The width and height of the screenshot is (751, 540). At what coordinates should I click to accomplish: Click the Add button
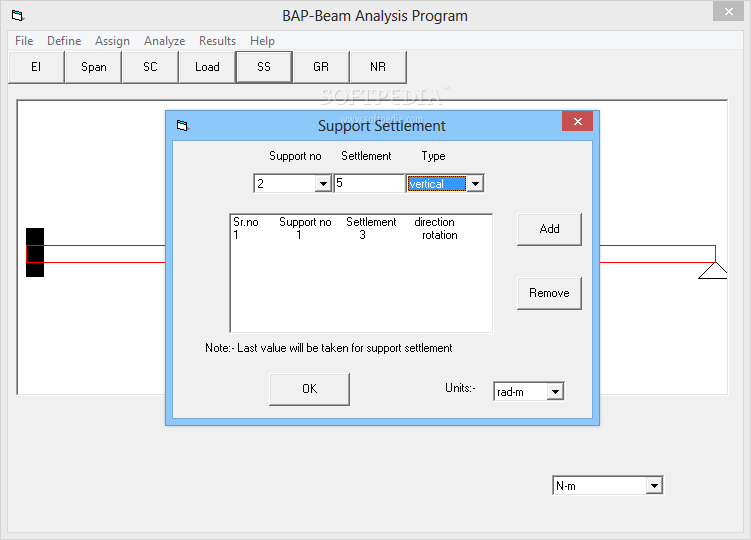coord(549,229)
